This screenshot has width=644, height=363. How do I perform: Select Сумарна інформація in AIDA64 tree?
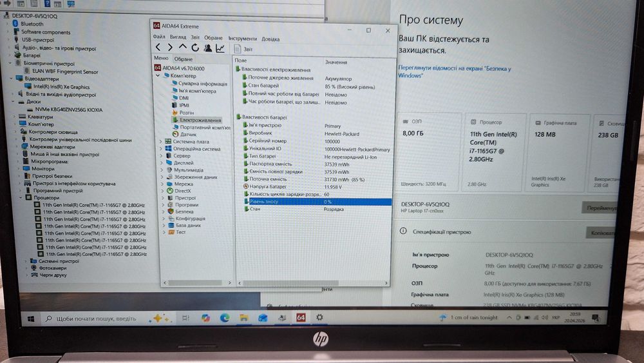pos(199,83)
